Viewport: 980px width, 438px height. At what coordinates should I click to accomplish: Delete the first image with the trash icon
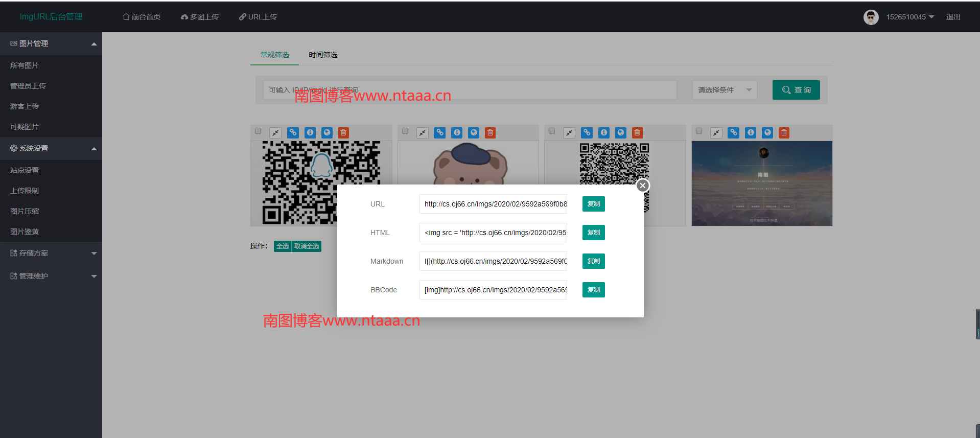343,133
